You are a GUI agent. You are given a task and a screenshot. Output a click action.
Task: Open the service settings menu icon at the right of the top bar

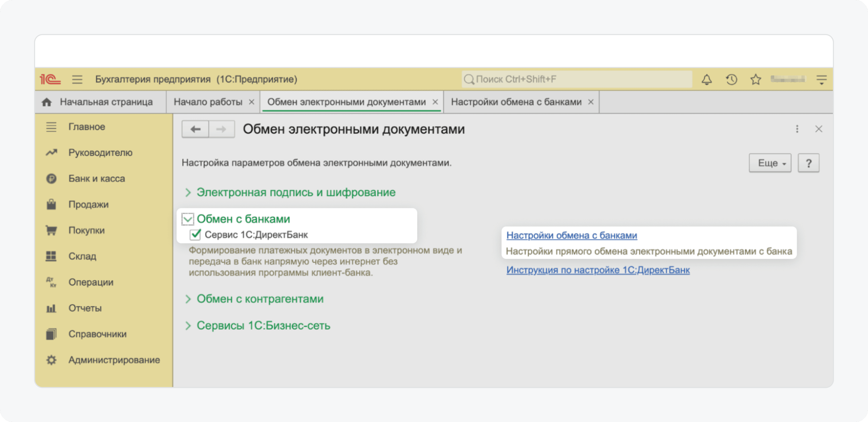tap(821, 79)
